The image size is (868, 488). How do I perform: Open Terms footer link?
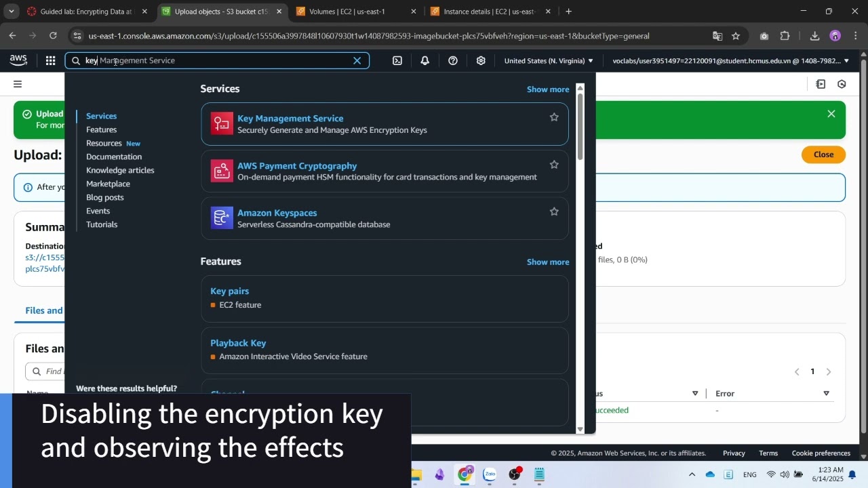[x=768, y=453]
